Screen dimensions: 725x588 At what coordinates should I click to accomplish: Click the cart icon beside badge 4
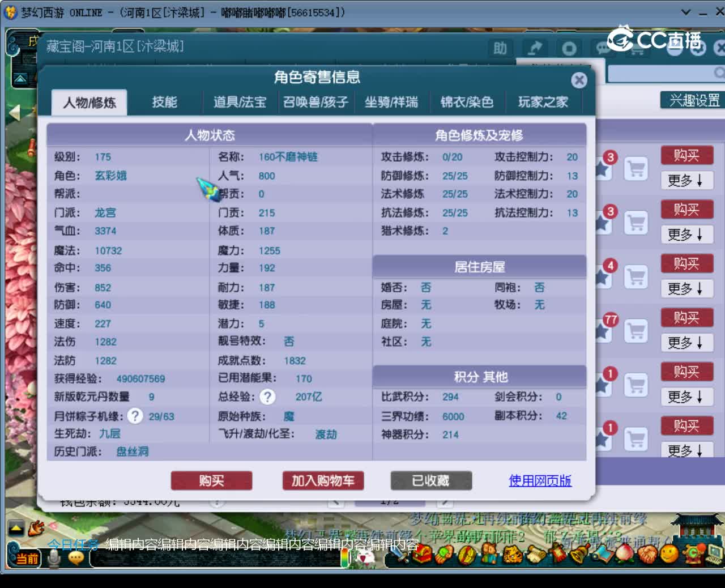pos(636,276)
